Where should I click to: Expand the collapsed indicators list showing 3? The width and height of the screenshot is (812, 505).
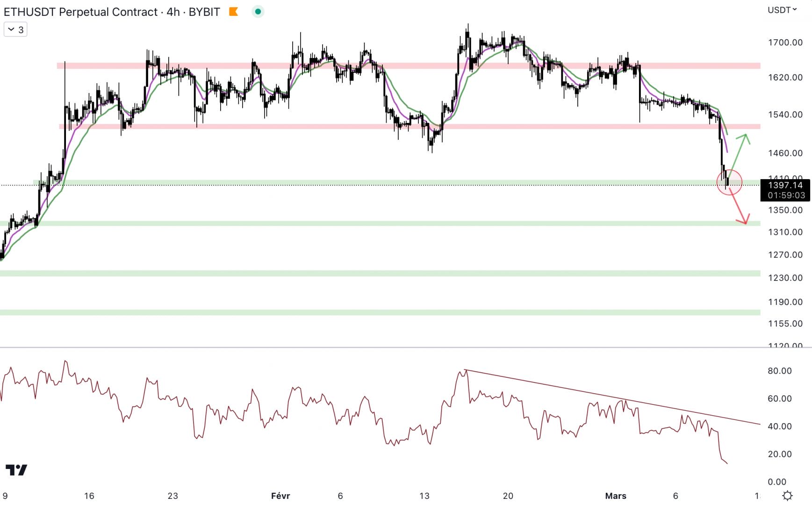[x=16, y=29]
